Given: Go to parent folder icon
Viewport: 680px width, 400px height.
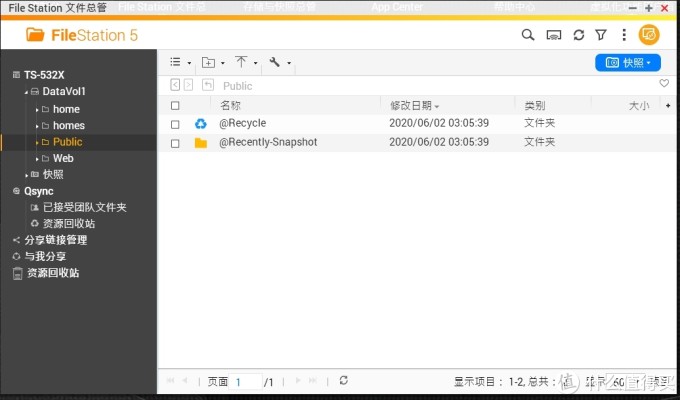Looking at the screenshot, I should point(208,85).
